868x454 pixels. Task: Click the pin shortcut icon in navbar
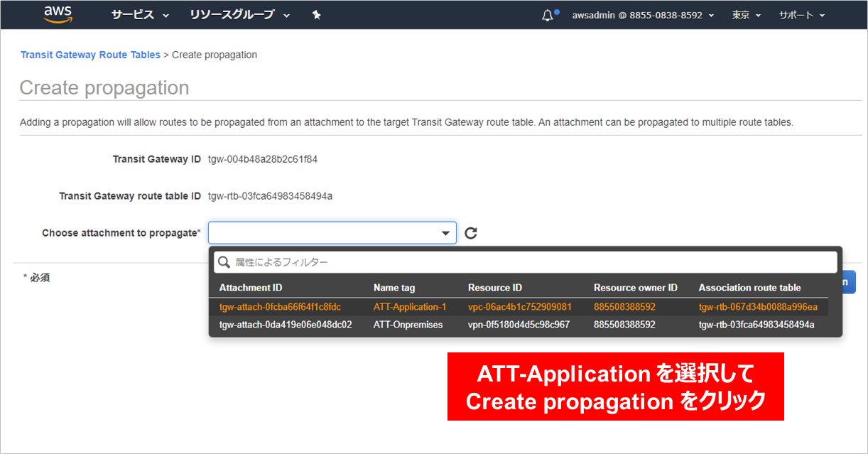(x=317, y=15)
